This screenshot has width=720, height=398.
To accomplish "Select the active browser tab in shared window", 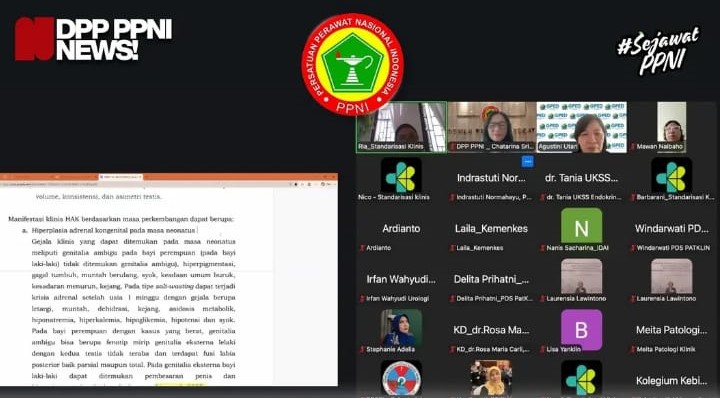I will pyautogui.click(x=120, y=177).
